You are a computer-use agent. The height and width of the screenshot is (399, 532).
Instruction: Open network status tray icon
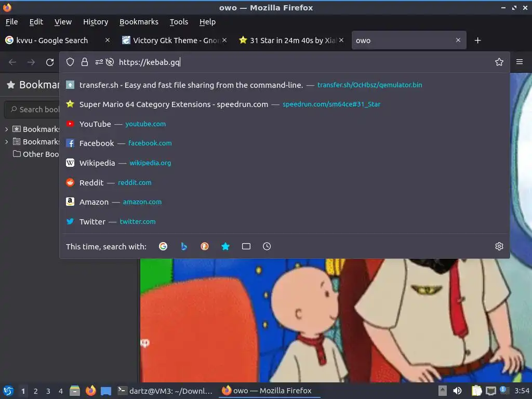point(490,391)
